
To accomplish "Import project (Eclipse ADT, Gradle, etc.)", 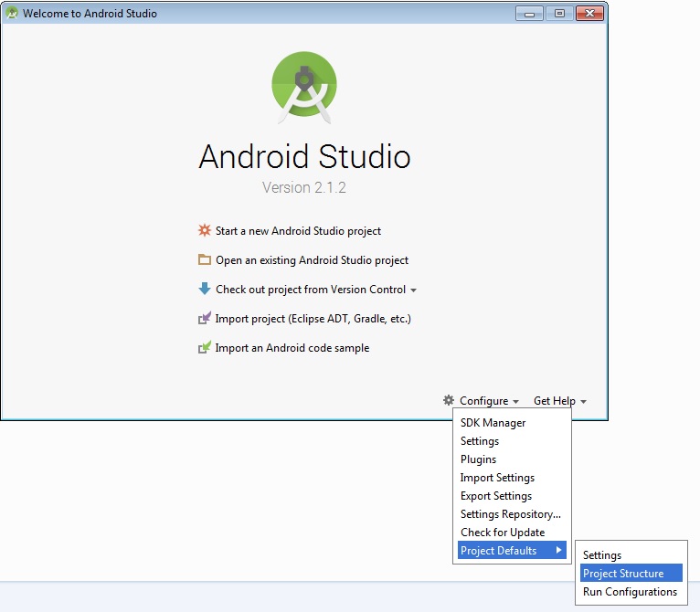I will 313,319.
